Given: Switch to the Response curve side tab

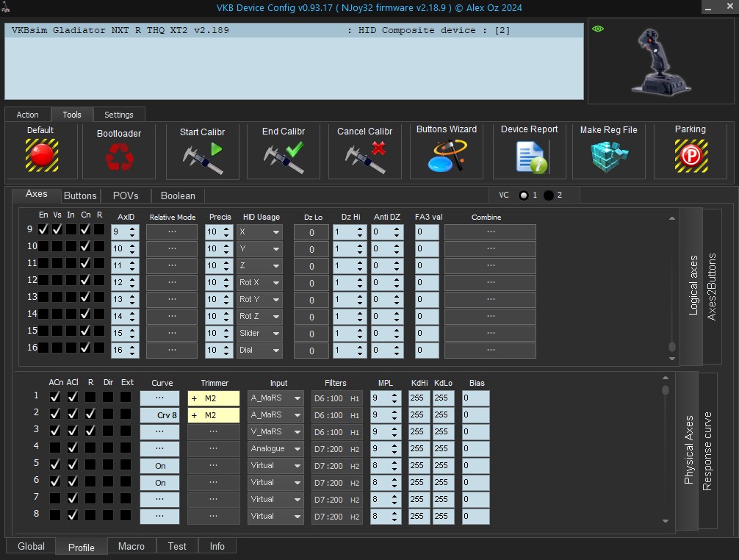Looking at the screenshot, I should click(707, 451).
